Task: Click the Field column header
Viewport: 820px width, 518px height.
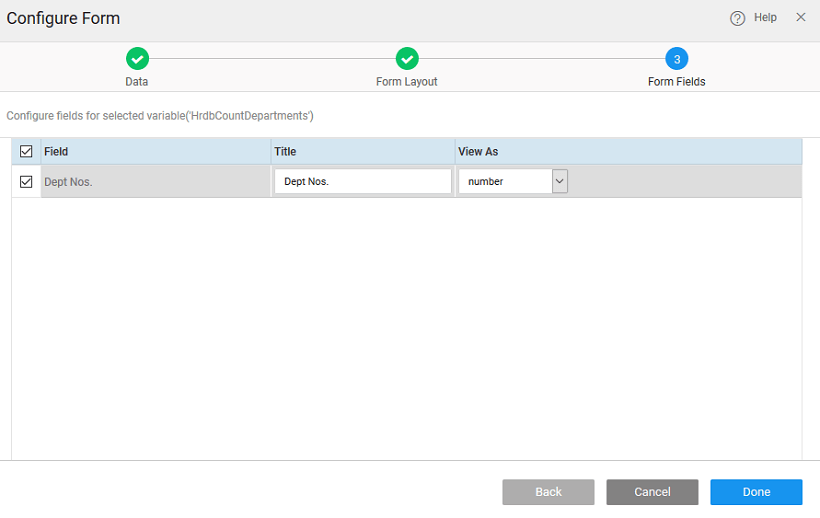Action: (56, 152)
